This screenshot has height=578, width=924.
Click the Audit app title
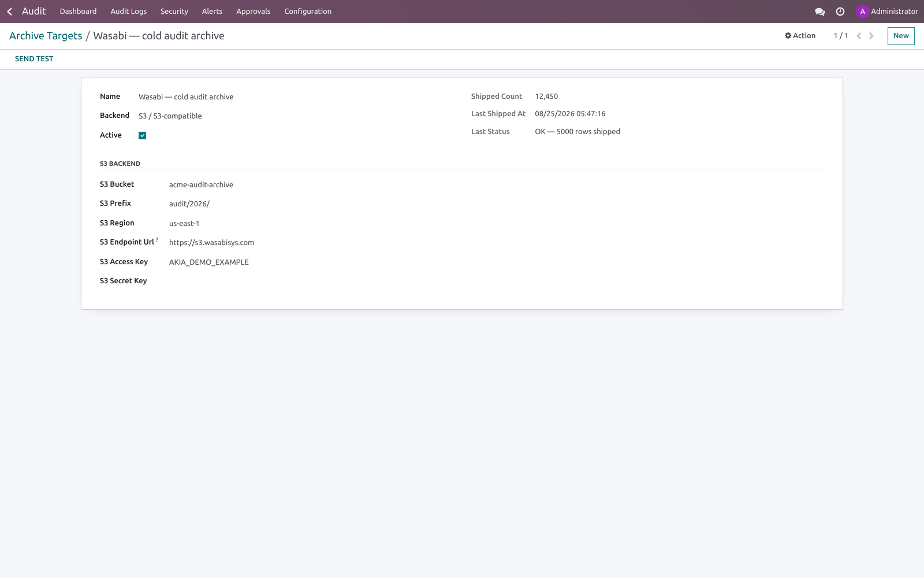pyautogui.click(x=33, y=11)
